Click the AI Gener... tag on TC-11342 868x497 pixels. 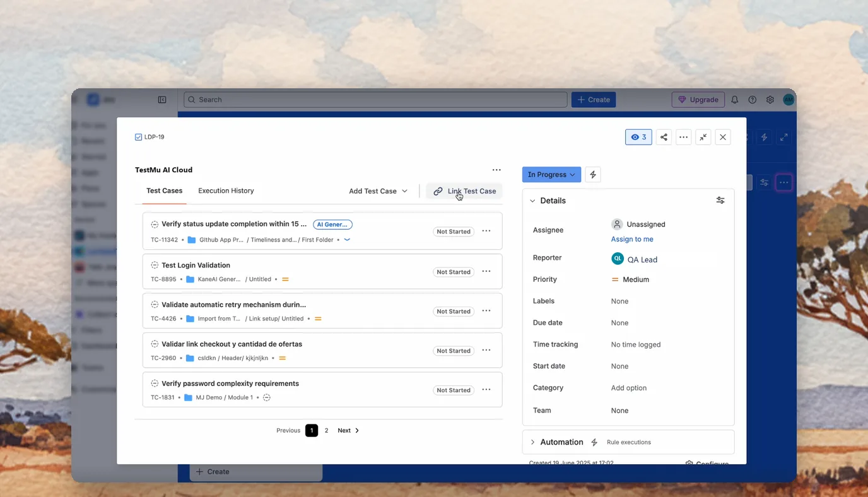point(332,224)
